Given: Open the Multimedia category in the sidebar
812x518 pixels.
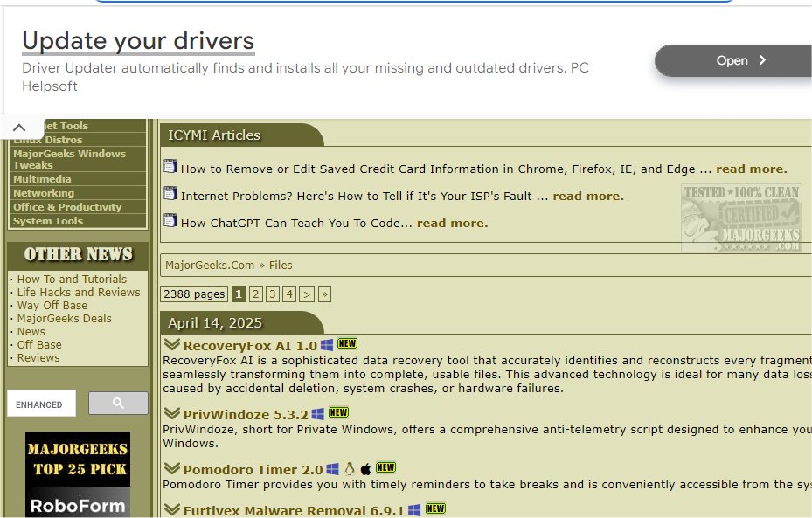Looking at the screenshot, I should click(x=42, y=179).
